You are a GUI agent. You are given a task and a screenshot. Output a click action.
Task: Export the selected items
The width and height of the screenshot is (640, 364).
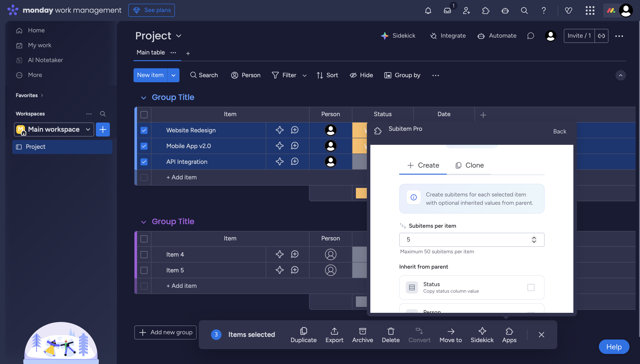tap(334, 334)
